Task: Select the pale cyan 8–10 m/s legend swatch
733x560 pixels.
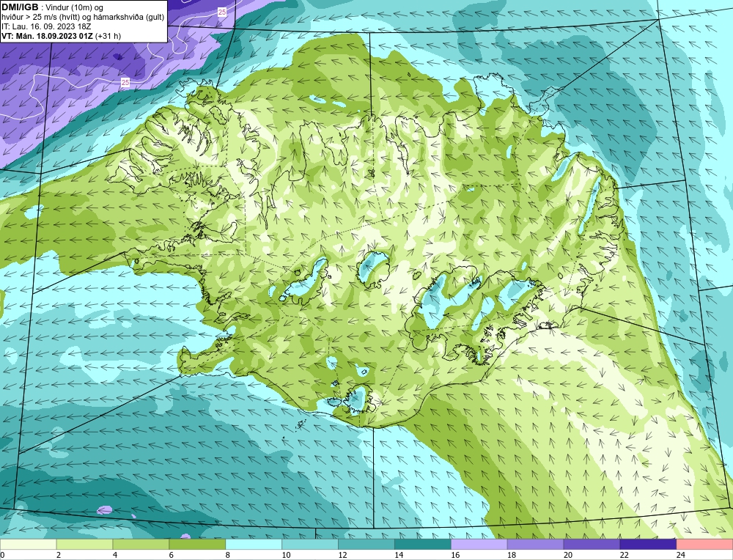Action: [x=254, y=544]
